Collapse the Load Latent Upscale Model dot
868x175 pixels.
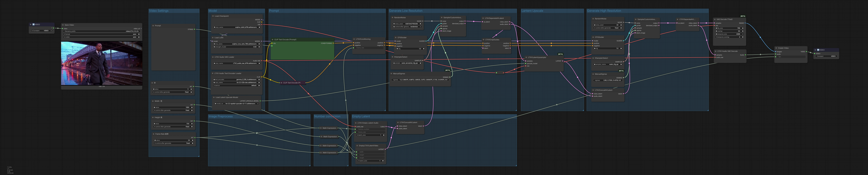click(214, 97)
